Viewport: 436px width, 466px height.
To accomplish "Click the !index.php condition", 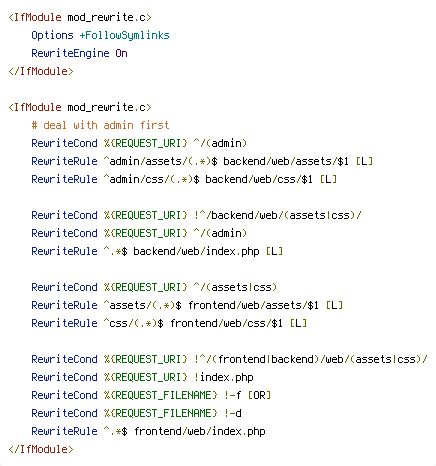I will click(x=224, y=377).
